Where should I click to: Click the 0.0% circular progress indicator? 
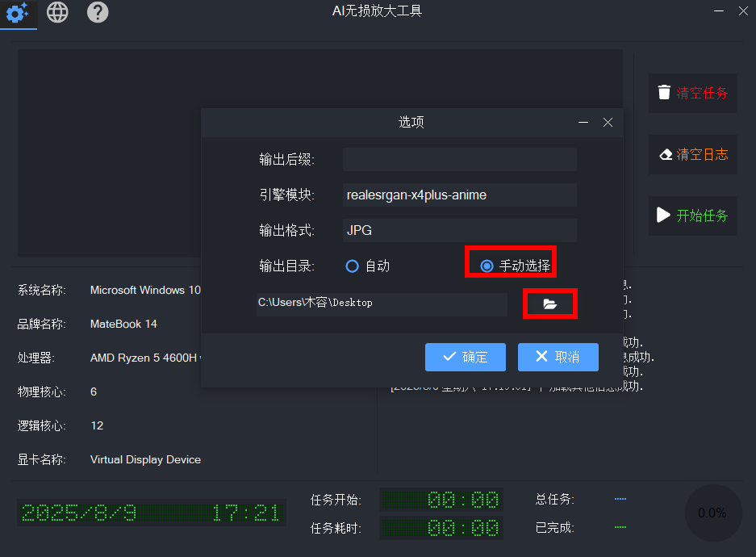click(x=712, y=513)
